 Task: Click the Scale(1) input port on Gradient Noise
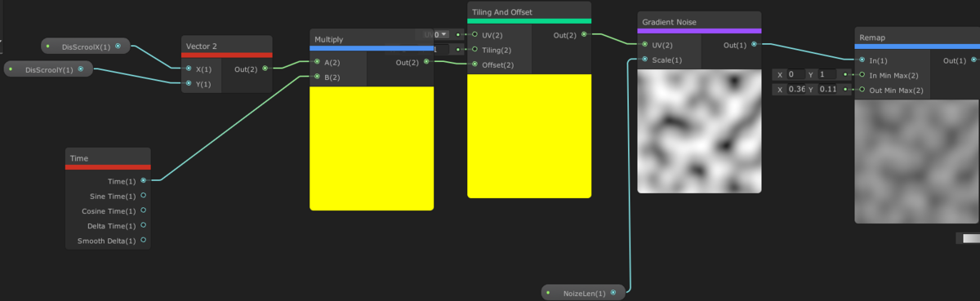[645, 60]
